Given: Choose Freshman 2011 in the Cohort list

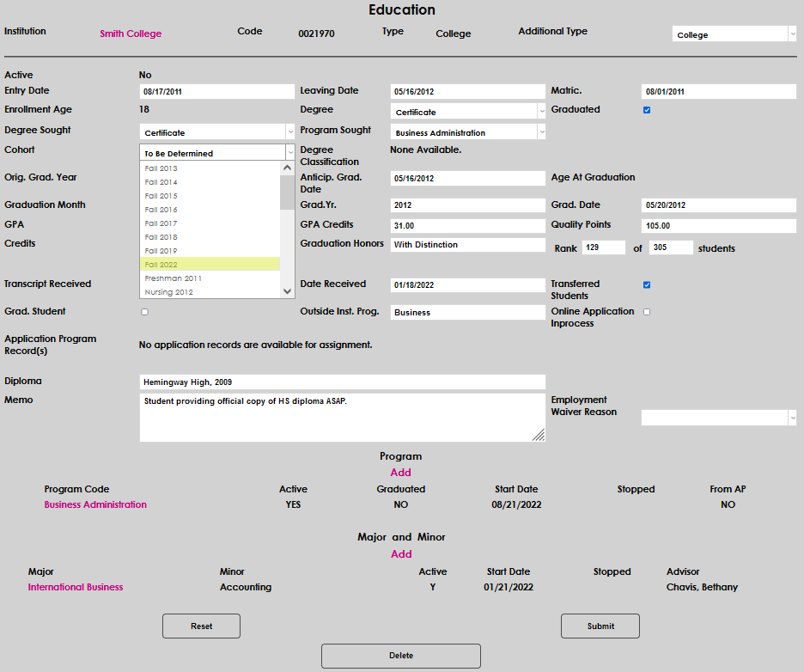Looking at the screenshot, I should point(210,278).
